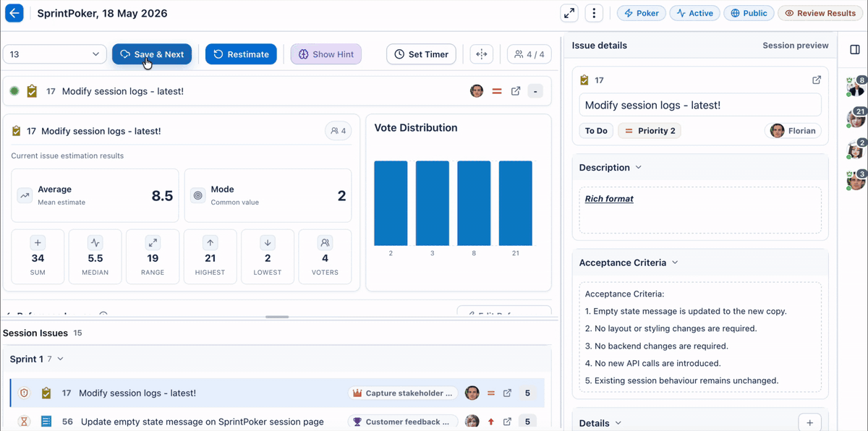Viewport: 868px width, 431px height.
Task: Click the participant avatar with badge 21
Action: coord(856,117)
